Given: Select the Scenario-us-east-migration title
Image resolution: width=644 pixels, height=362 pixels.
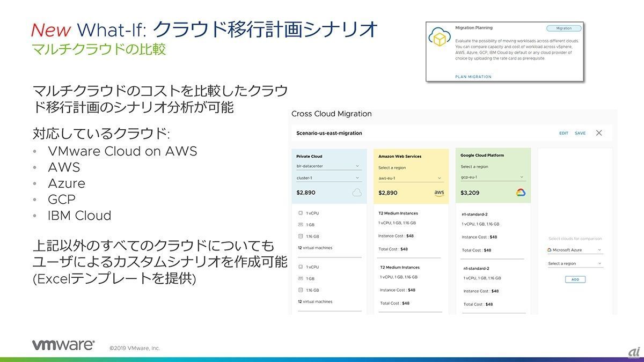Looking at the screenshot, I should coord(329,133).
